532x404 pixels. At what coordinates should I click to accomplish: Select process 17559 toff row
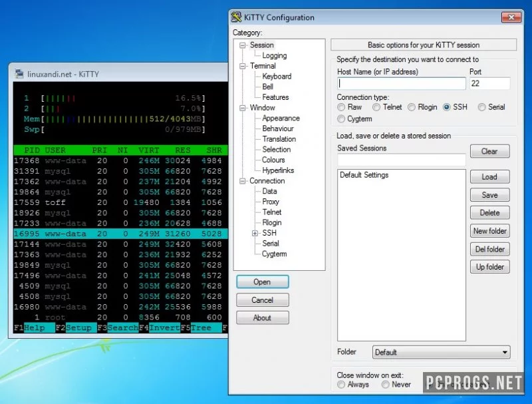coord(120,203)
